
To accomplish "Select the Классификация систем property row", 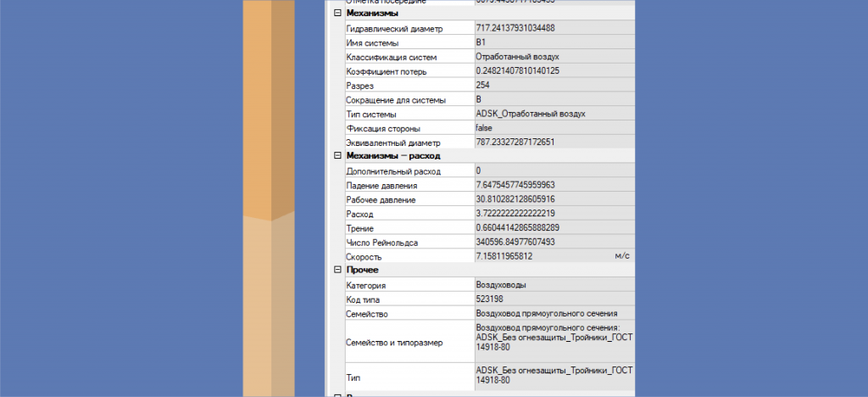I will point(407,57).
